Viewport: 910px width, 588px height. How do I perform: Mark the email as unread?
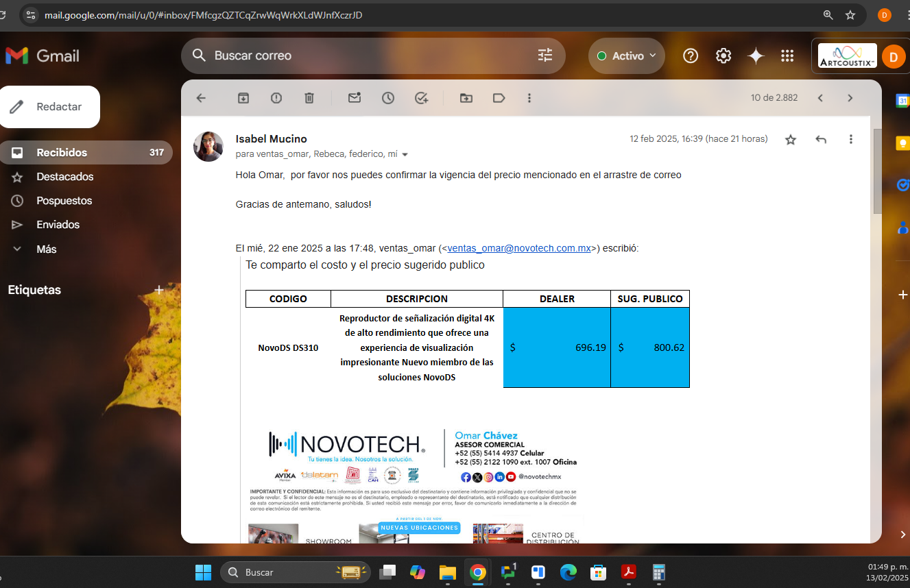point(355,98)
